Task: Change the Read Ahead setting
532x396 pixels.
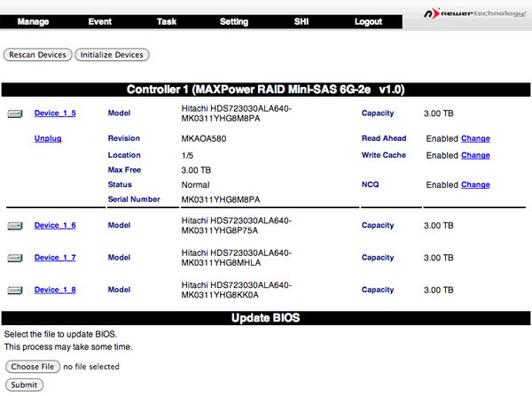Action: click(x=475, y=138)
